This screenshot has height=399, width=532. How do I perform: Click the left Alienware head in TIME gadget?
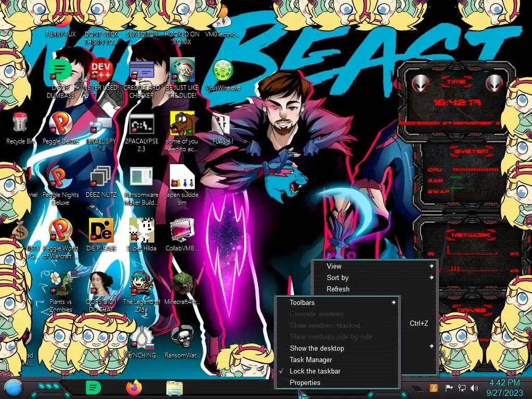[420, 83]
